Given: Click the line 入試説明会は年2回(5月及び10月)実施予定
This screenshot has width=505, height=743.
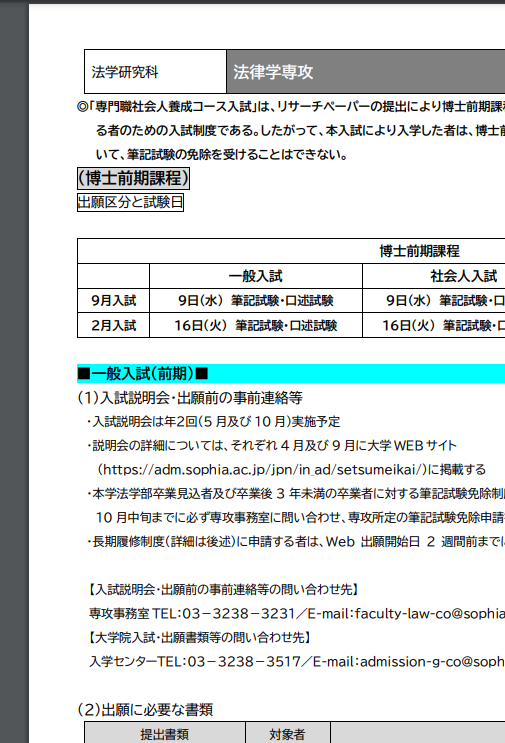Looking at the screenshot, I should pyautogui.click(x=213, y=421).
